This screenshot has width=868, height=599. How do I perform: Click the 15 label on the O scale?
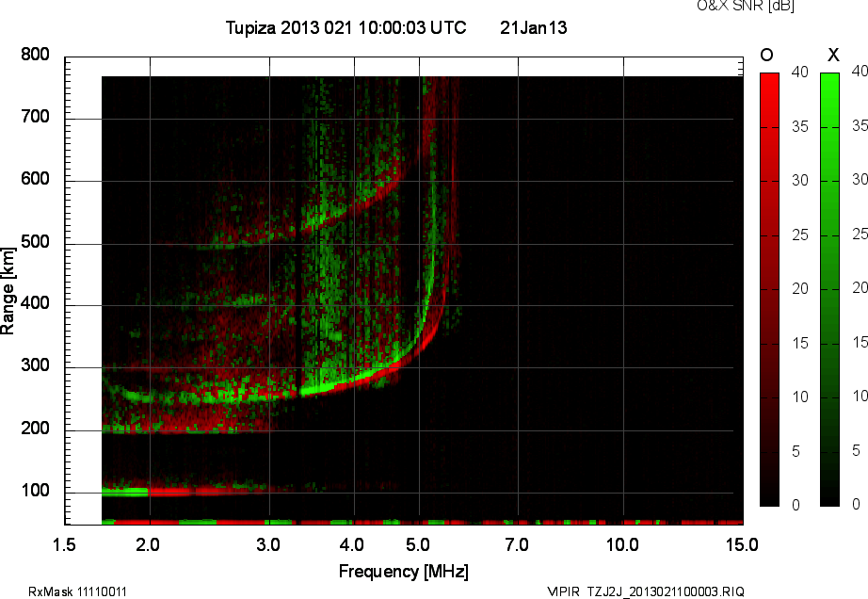(x=800, y=343)
